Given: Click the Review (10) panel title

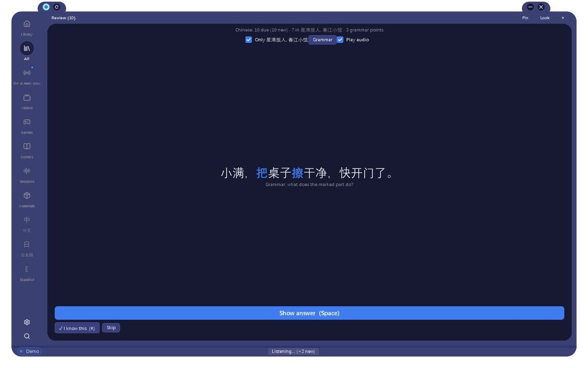Looking at the screenshot, I should tap(64, 18).
